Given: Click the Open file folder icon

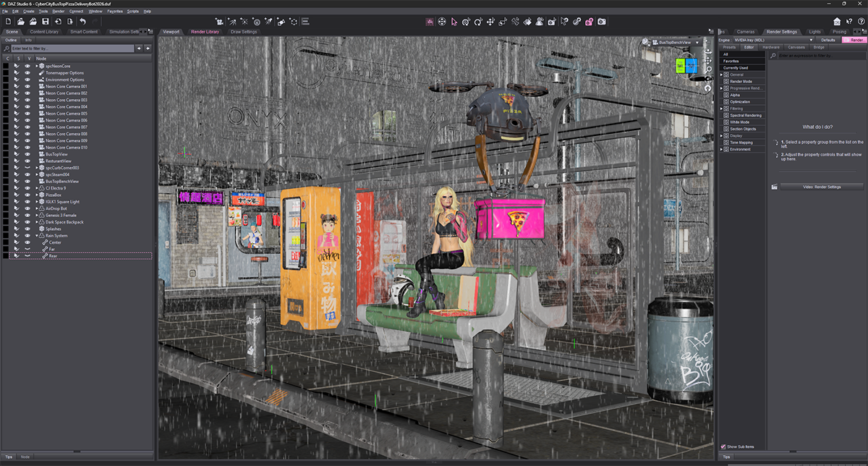Looking at the screenshot, I should [x=21, y=22].
